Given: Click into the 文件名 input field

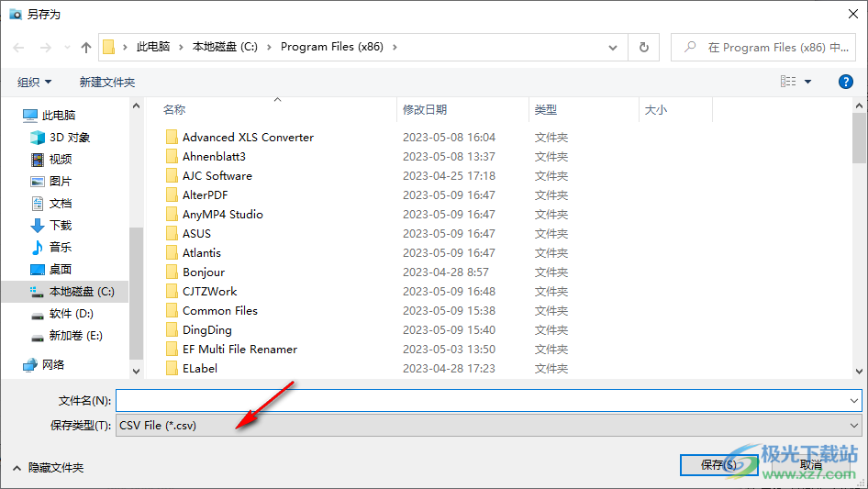Looking at the screenshot, I should coord(482,400).
